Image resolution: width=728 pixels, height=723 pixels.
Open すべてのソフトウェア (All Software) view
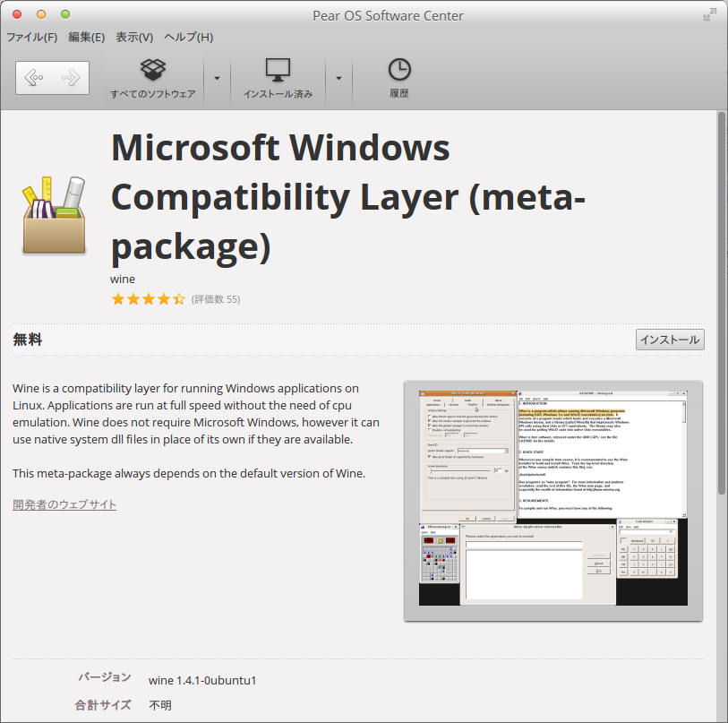click(153, 79)
